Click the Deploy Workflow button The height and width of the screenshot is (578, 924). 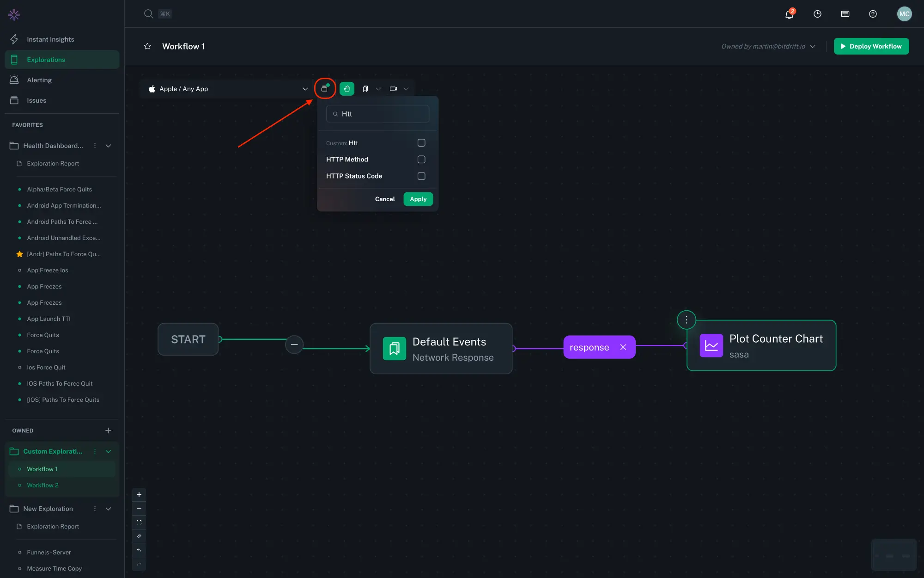click(x=871, y=46)
